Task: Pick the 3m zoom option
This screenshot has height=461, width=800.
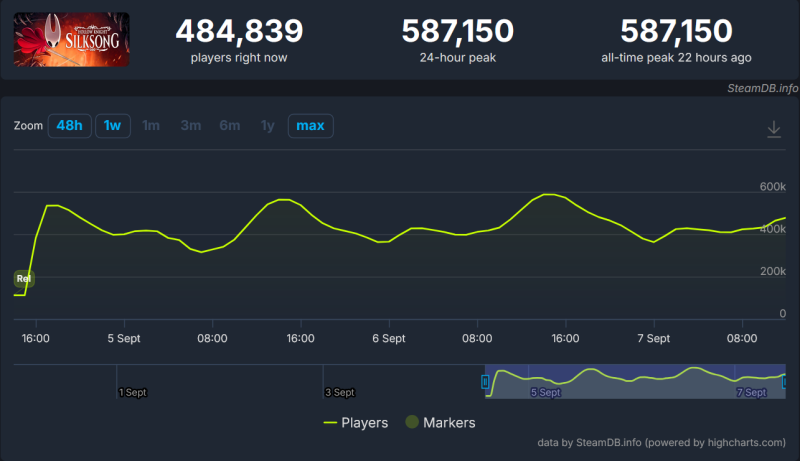Action: (x=190, y=126)
